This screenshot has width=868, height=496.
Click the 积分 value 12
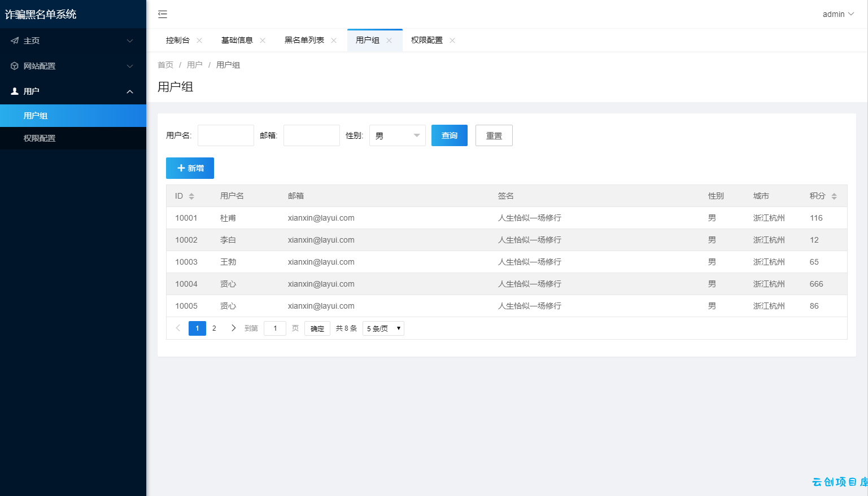point(814,240)
